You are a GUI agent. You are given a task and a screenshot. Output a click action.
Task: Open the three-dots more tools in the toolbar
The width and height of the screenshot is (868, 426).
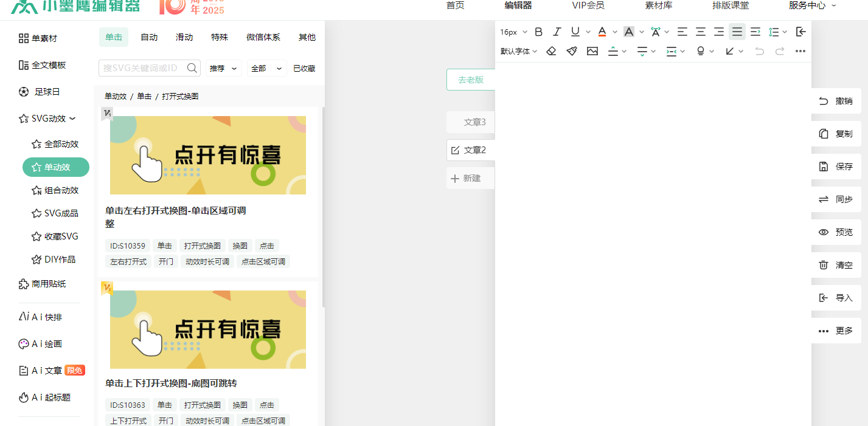click(x=800, y=51)
